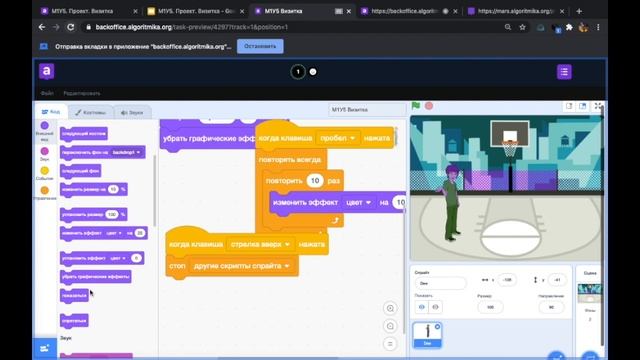Edit the sprite x coordinate field

pyautogui.click(x=507, y=280)
